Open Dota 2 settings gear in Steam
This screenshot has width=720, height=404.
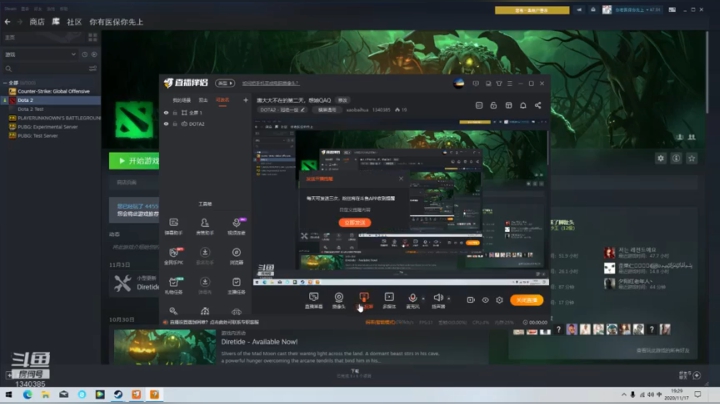point(661,158)
